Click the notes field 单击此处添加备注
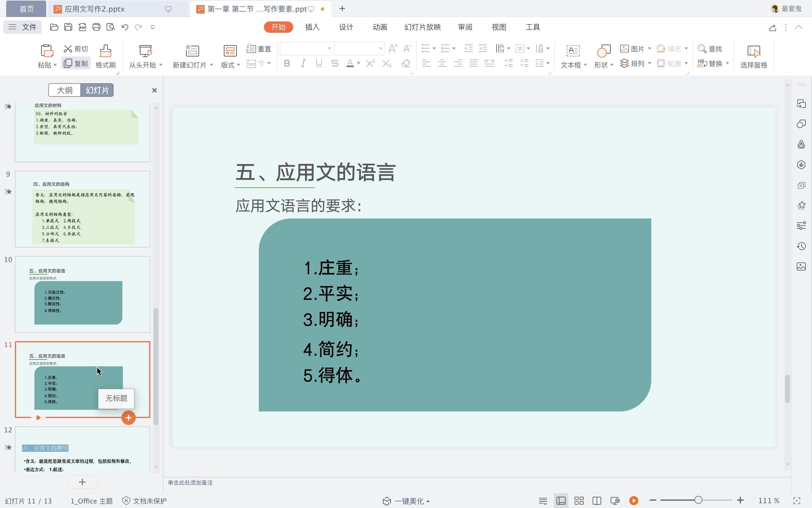Image resolution: width=812 pixels, height=508 pixels. pos(190,483)
